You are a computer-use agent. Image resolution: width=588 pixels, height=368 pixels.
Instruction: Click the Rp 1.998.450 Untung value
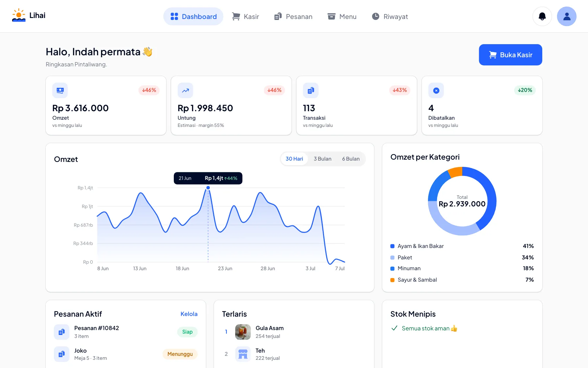[205, 108]
